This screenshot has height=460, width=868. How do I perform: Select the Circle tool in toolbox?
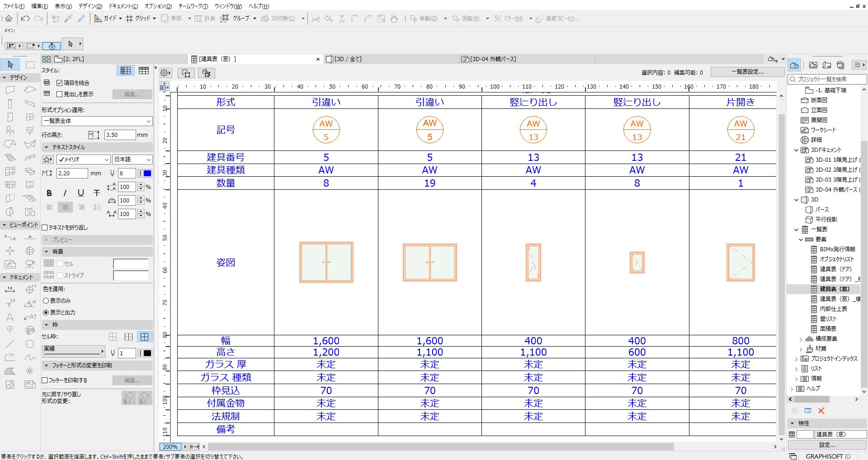click(x=30, y=344)
